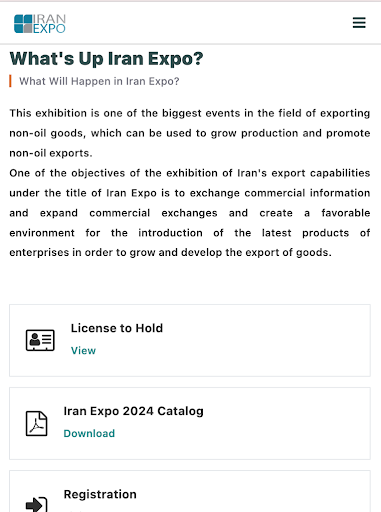Click the blue squares graphic in the logo

click(23, 24)
